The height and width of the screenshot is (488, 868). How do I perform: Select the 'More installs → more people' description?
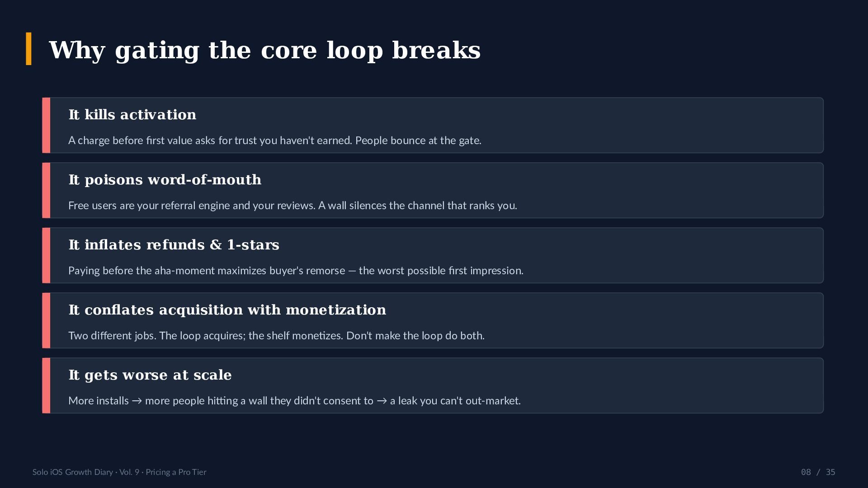(294, 401)
